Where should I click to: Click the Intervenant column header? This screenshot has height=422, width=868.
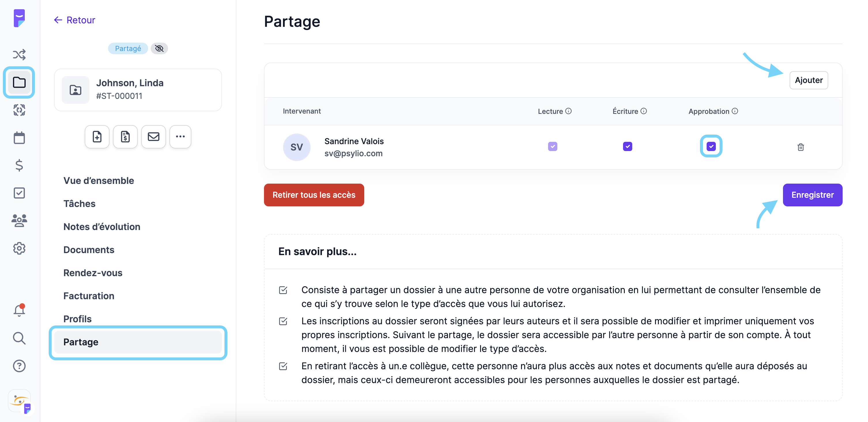[x=301, y=111]
